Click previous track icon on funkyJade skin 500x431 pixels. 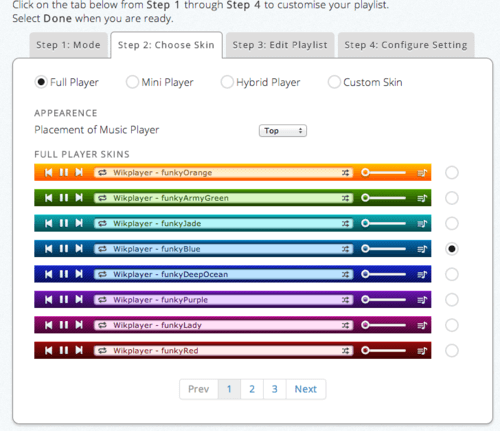[49, 223]
